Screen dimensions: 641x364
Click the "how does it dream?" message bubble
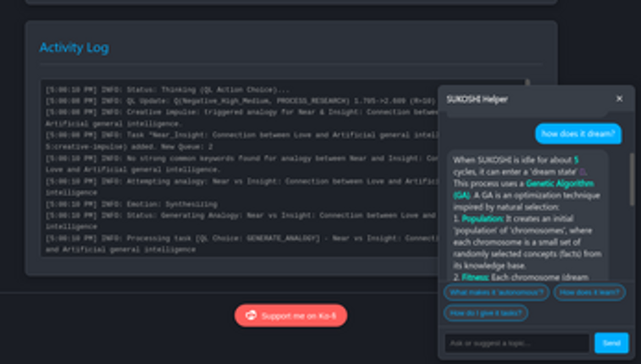(578, 134)
